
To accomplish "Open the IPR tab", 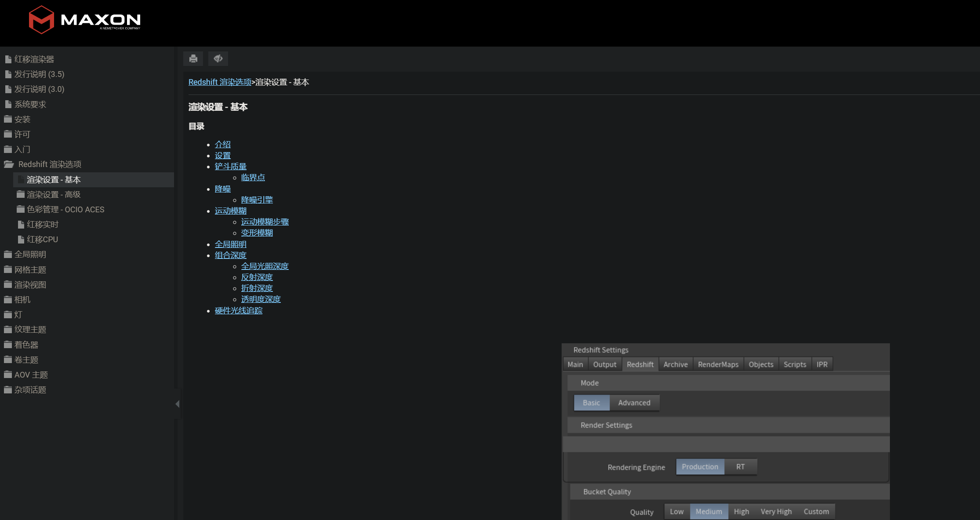I will (x=822, y=364).
